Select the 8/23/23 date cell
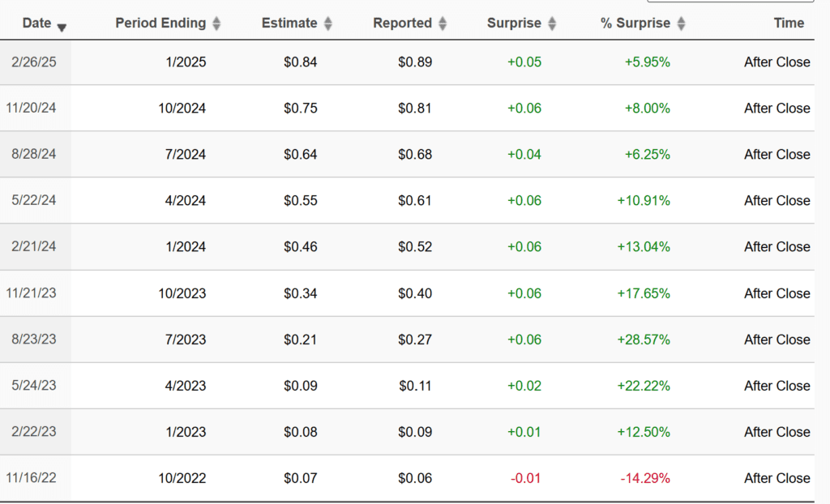830x504 pixels. click(x=34, y=339)
